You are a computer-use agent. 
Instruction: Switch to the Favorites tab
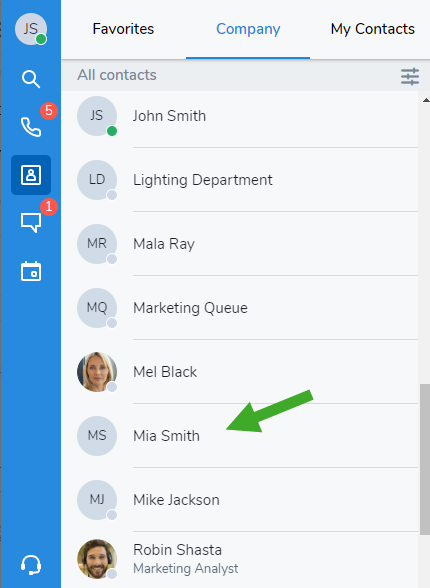pyautogui.click(x=123, y=29)
